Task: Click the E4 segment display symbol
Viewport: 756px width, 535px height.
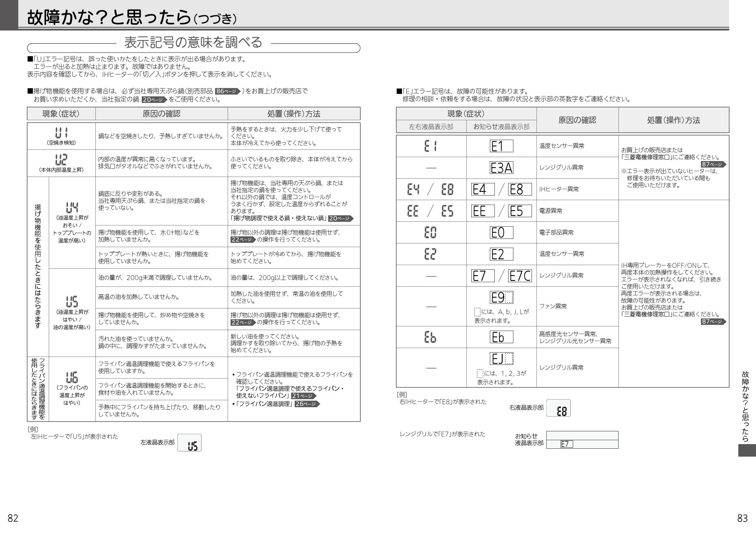Action: (413, 189)
